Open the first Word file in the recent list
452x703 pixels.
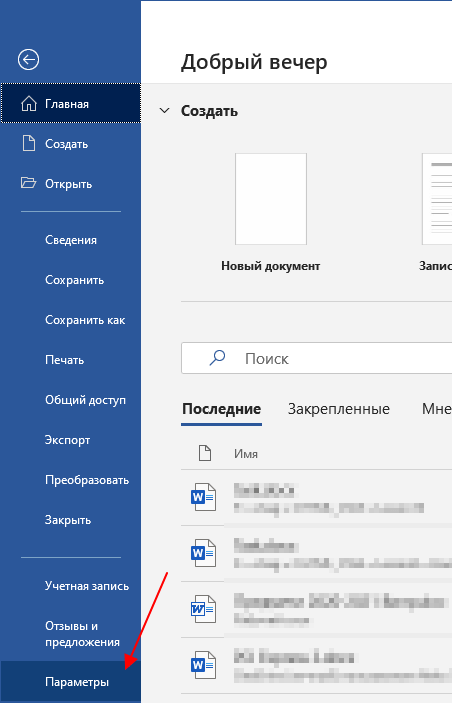317,498
